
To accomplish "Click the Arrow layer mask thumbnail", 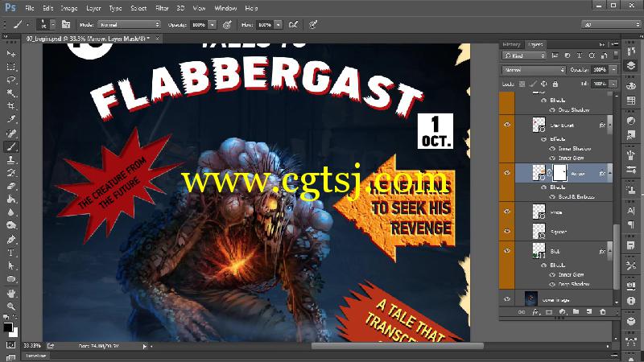I will (x=559, y=173).
